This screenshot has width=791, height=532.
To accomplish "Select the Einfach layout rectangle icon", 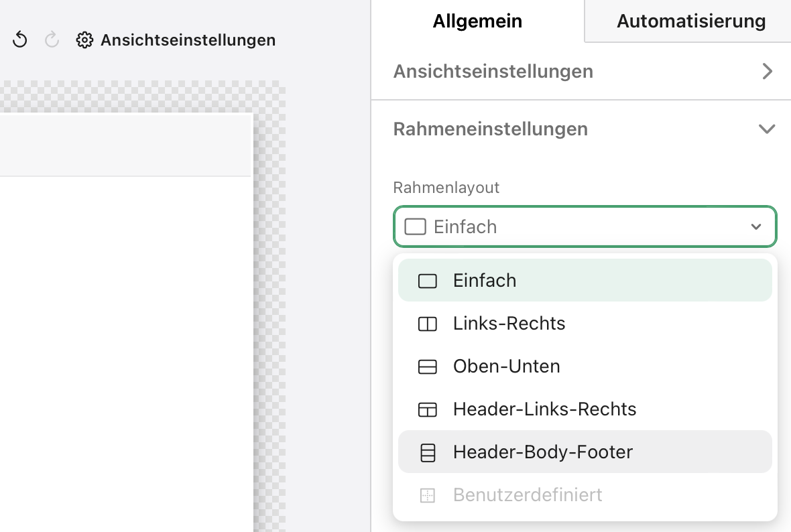I will [427, 281].
